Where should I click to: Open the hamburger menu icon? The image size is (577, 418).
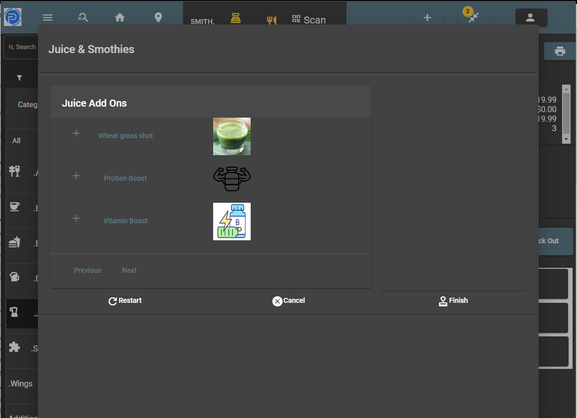pos(48,17)
